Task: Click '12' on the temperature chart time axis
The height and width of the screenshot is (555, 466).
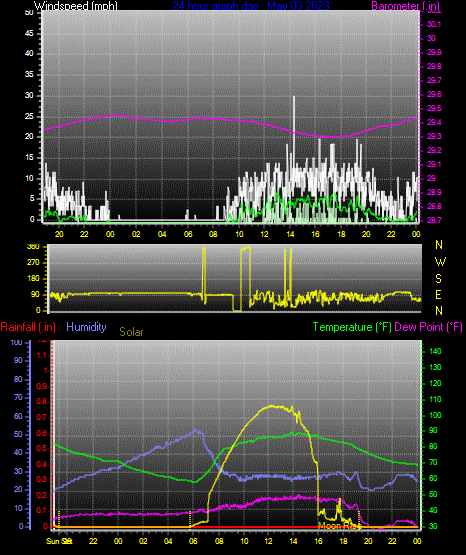Action: (x=269, y=541)
